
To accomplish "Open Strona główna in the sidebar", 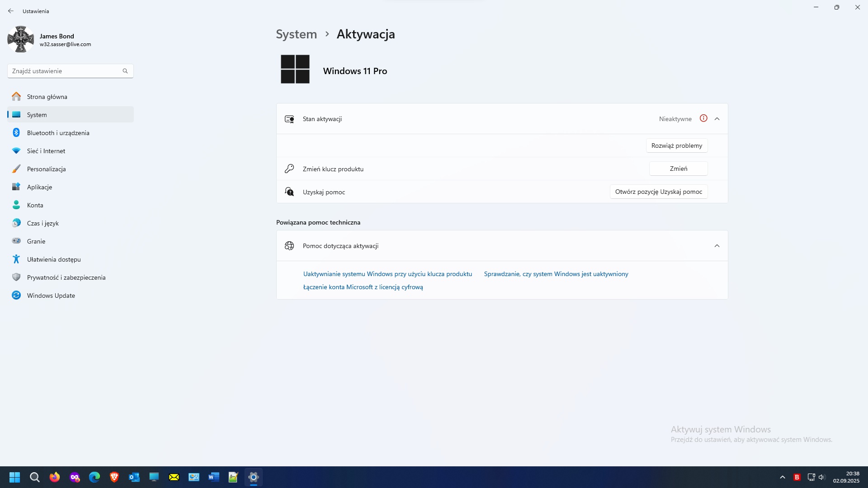I will (x=71, y=97).
